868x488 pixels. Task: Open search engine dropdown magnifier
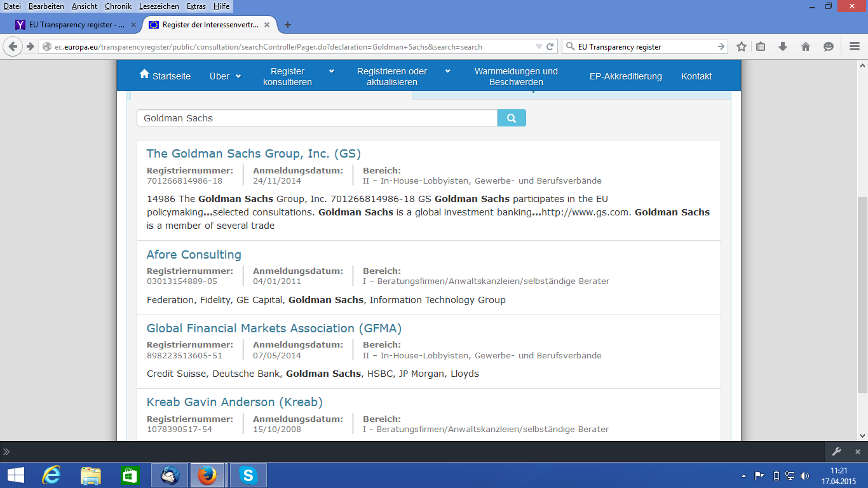(570, 46)
